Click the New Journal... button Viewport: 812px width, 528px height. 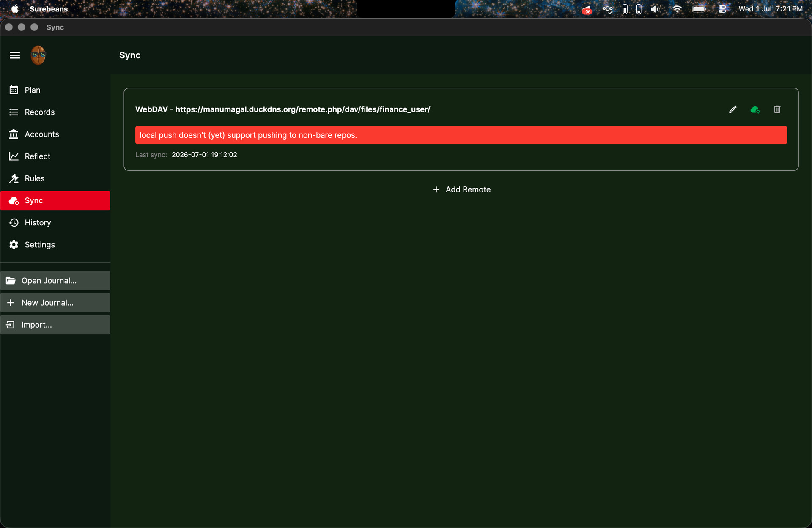[x=55, y=303]
